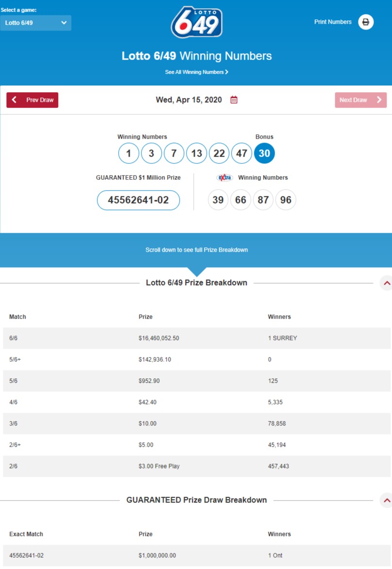Open See All Winning Numbers link

[197, 72]
